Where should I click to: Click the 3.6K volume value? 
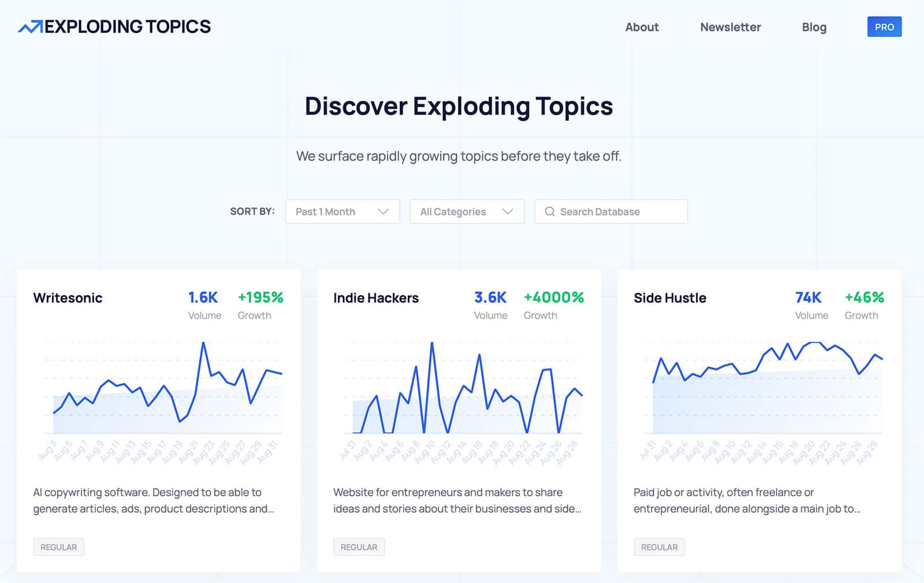pyautogui.click(x=490, y=298)
